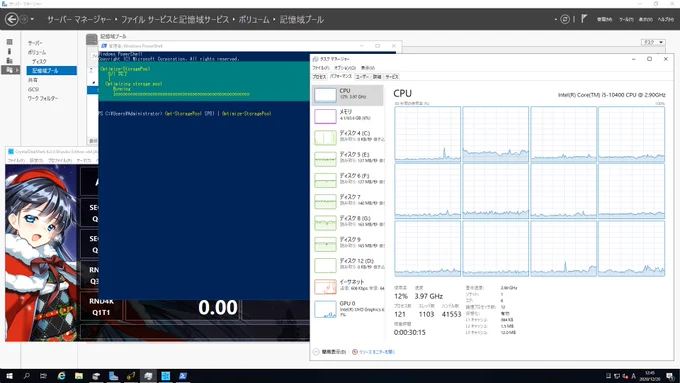Select ディスク in the sidebar
Image resolution: width=680 pixels, height=383 pixels.
click(x=39, y=61)
